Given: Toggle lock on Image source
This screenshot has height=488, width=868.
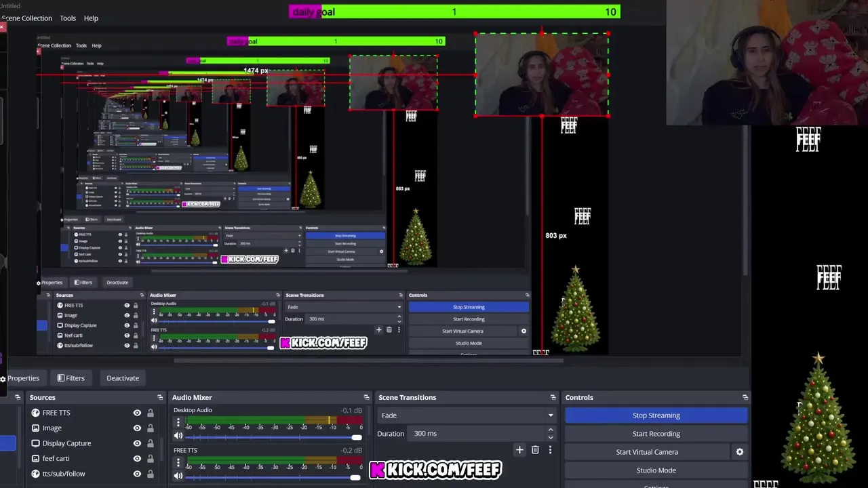Looking at the screenshot, I should tap(151, 428).
